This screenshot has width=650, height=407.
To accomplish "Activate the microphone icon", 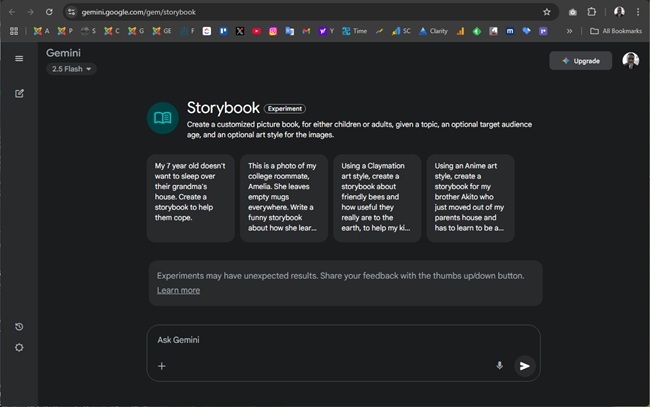I will click(500, 365).
